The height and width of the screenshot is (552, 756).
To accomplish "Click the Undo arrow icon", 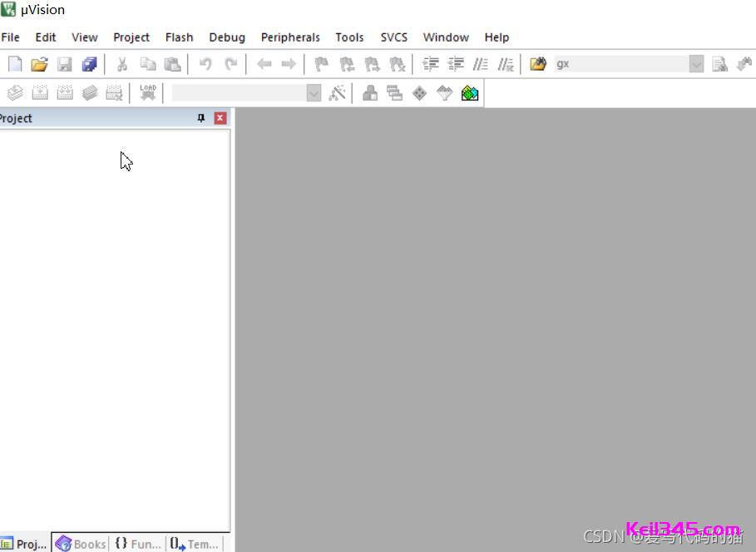I will pos(205,64).
